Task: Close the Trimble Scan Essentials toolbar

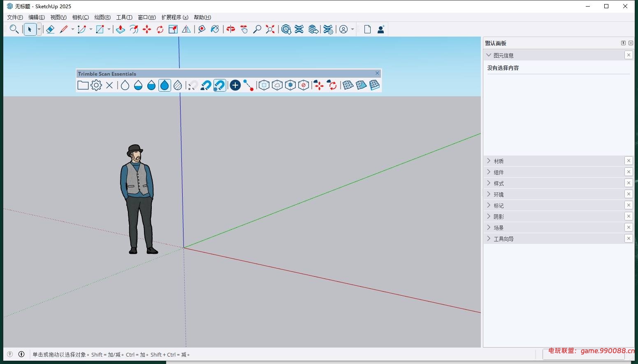Action: [377, 73]
